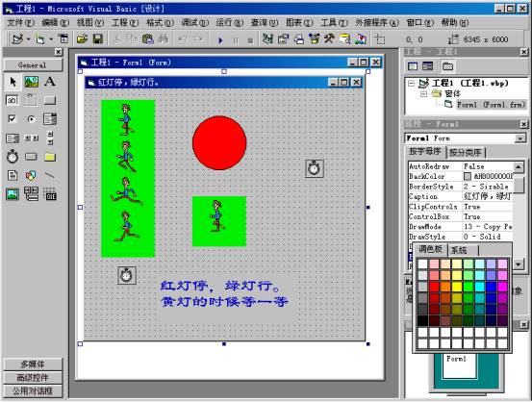Viewport: 532px width, 402px height.
Task: Collapse the 工程1 project tree node
Action: [x=411, y=83]
